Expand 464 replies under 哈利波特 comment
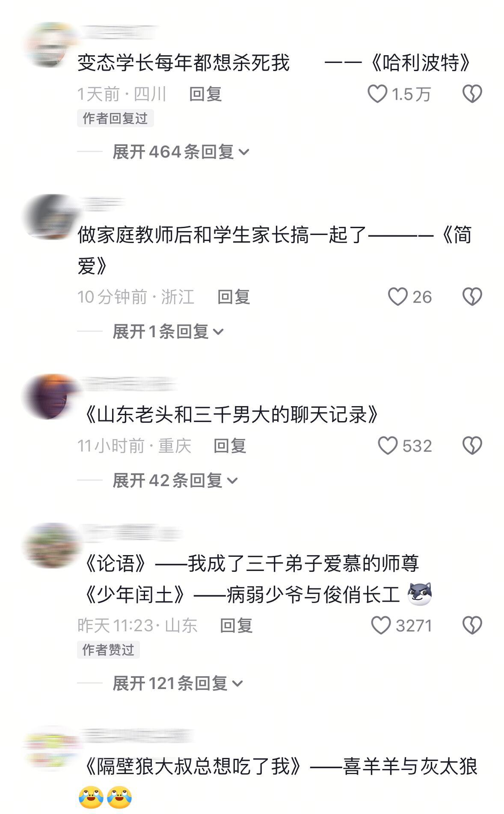 181,152
